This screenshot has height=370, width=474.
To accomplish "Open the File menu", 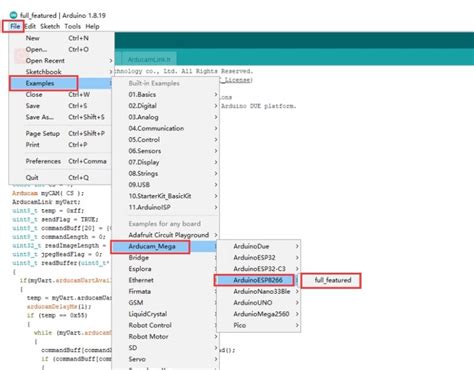I will (x=15, y=26).
